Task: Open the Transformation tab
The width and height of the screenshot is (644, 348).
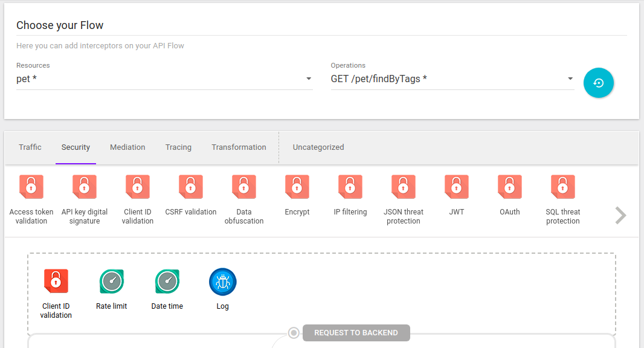Action: click(x=239, y=147)
